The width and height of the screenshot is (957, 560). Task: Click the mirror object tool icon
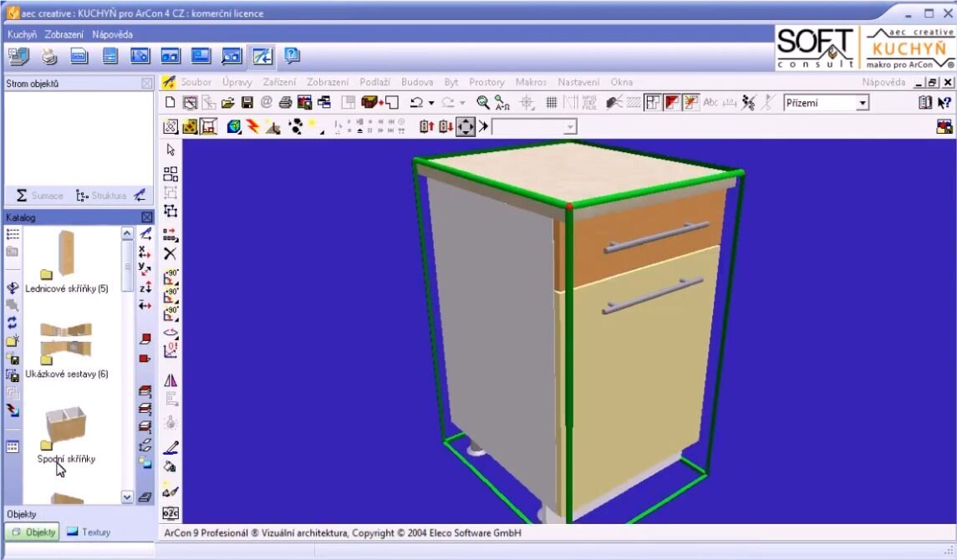tap(171, 380)
